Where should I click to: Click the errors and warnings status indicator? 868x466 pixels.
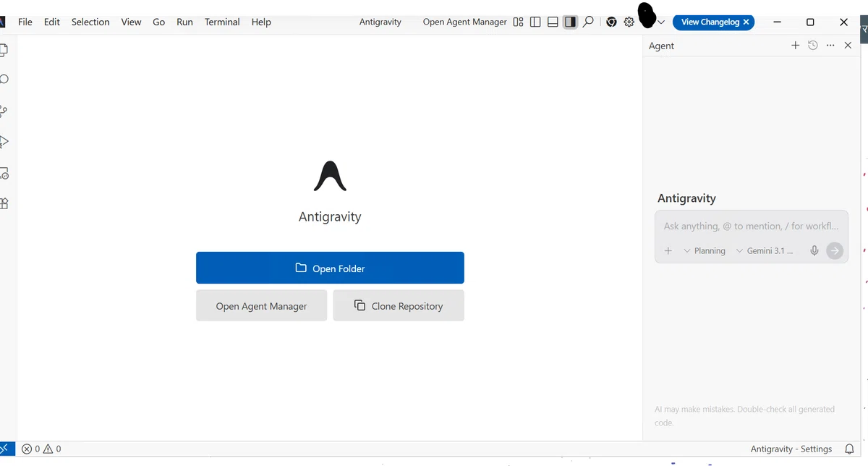pos(41,449)
